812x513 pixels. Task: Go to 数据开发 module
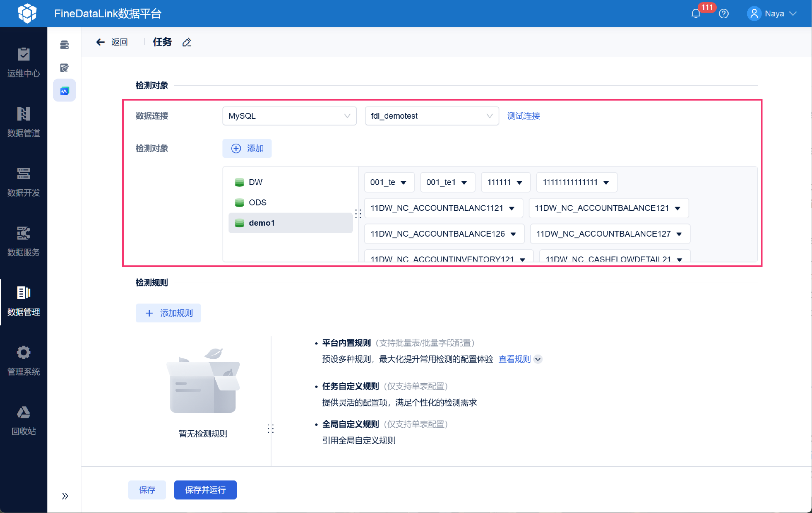pos(24,182)
